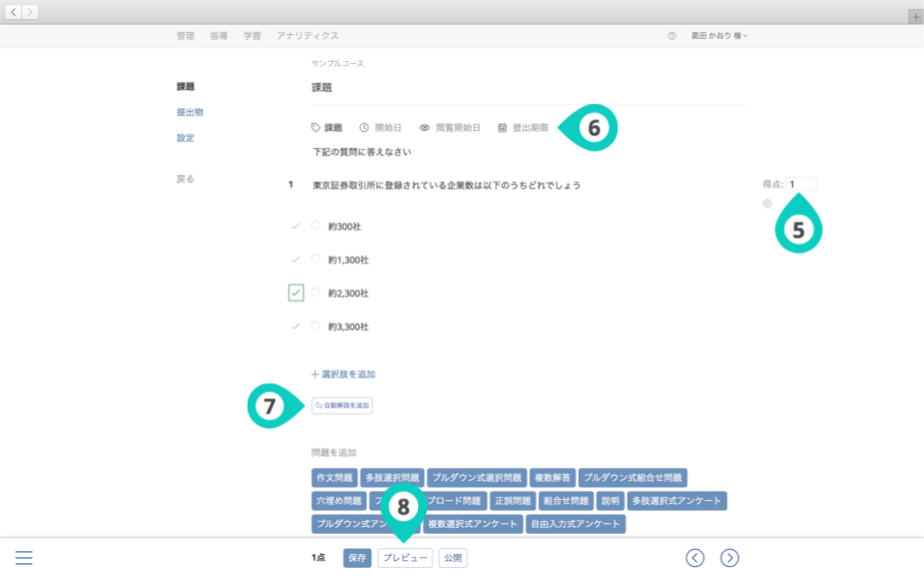The image size is (924, 578).
Task: Open the user dropdown 栗田 かおり 様
Action: (718, 36)
